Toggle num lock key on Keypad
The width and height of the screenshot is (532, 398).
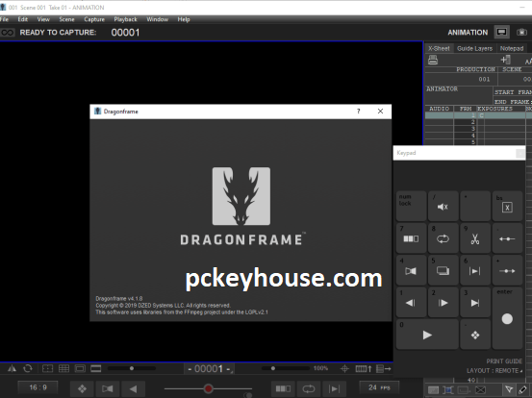coord(411,206)
